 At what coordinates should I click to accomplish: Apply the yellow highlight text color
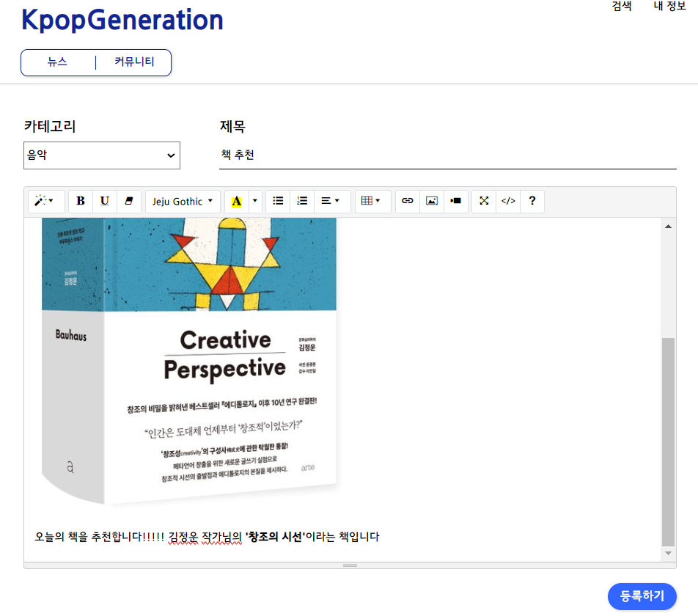(x=236, y=201)
